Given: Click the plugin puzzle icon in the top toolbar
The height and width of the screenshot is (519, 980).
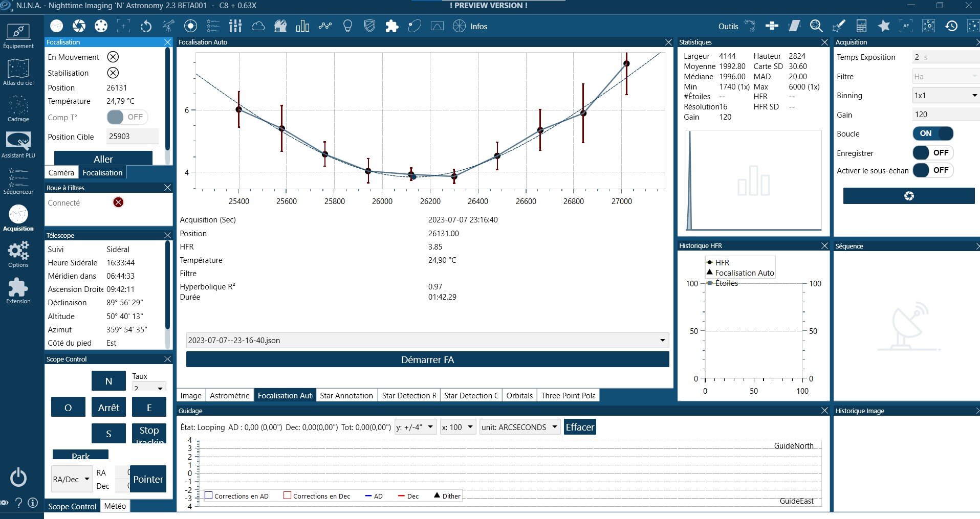Looking at the screenshot, I should coord(391,26).
